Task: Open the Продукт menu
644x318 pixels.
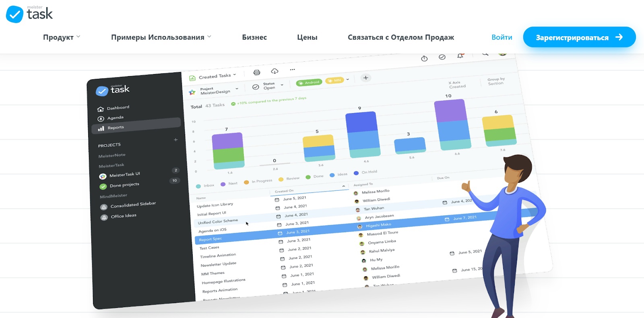Action: point(62,37)
